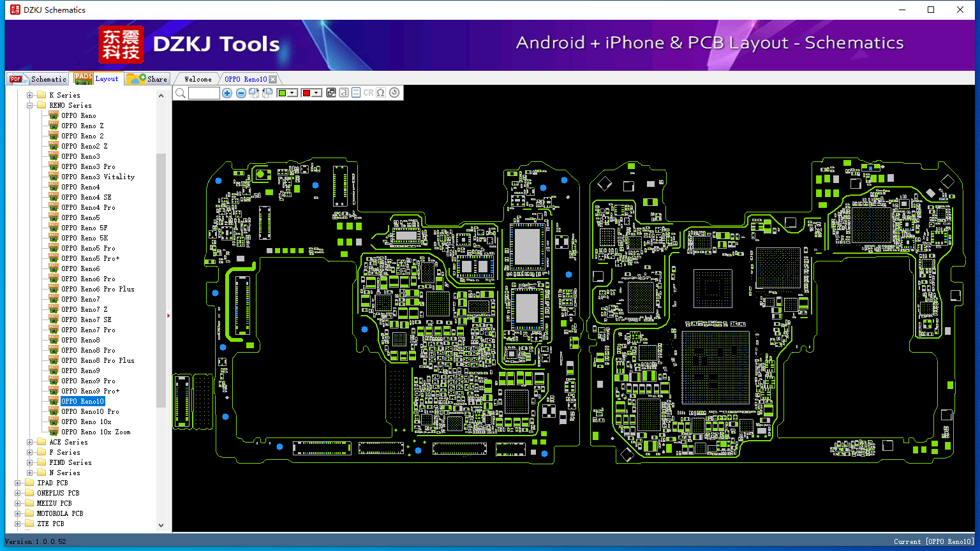Viewport: 980px width, 551px height.
Task: Open the red color dropdown arrow
Action: [x=316, y=93]
